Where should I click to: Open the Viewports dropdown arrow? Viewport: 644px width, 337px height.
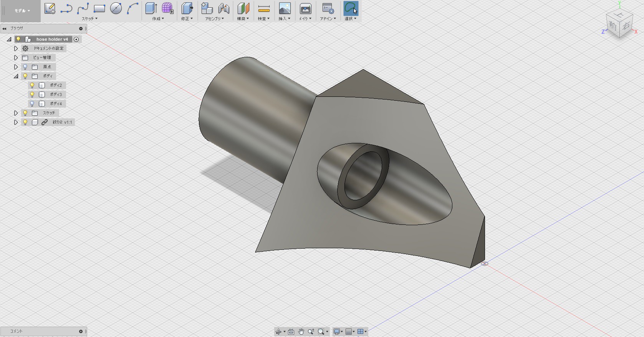click(x=365, y=332)
